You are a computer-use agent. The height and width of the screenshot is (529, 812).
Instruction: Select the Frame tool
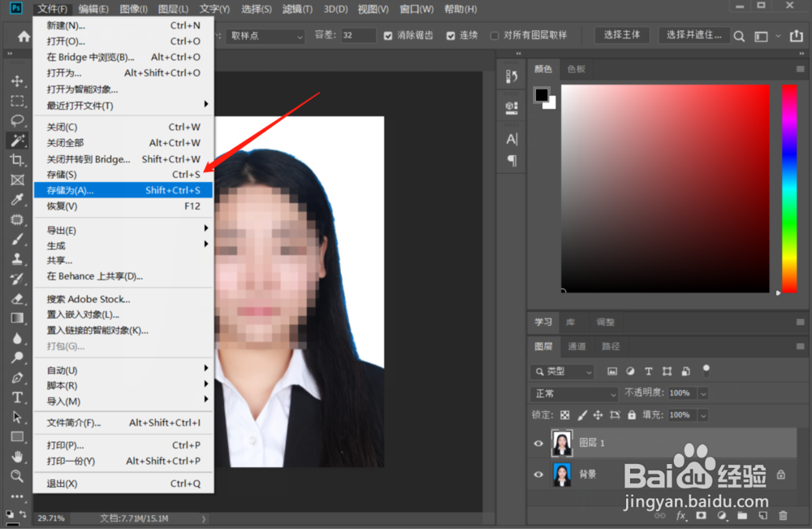pyautogui.click(x=17, y=180)
